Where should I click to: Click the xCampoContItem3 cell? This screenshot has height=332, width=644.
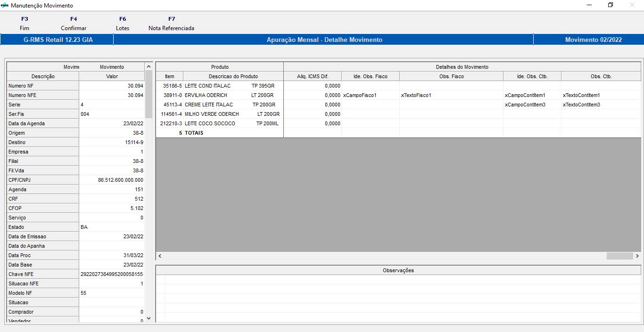(x=532, y=105)
